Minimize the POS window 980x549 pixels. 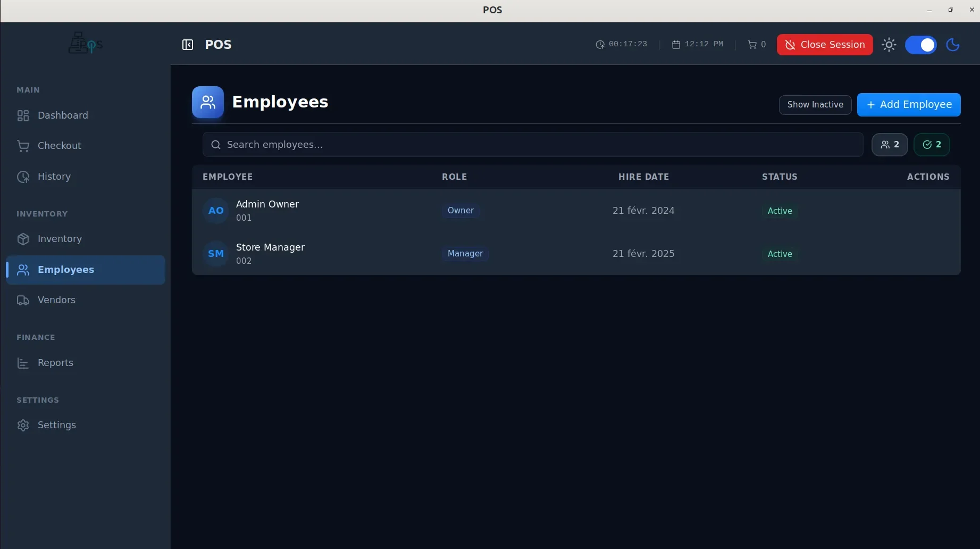coord(929,10)
